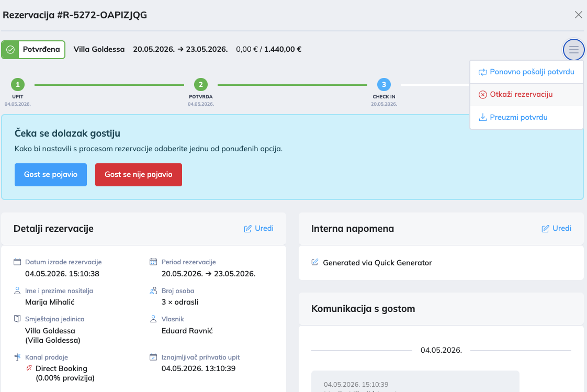The width and height of the screenshot is (587, 392).
Task: Click the pencil icon in Detalji rezervacije header
Action: 247,229
